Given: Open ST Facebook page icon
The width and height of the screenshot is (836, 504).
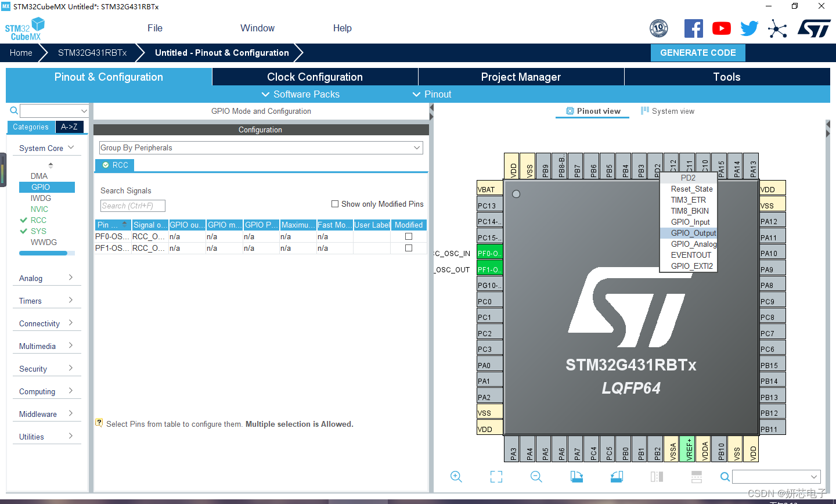Looking at the screenshot, I should point(693,28).
